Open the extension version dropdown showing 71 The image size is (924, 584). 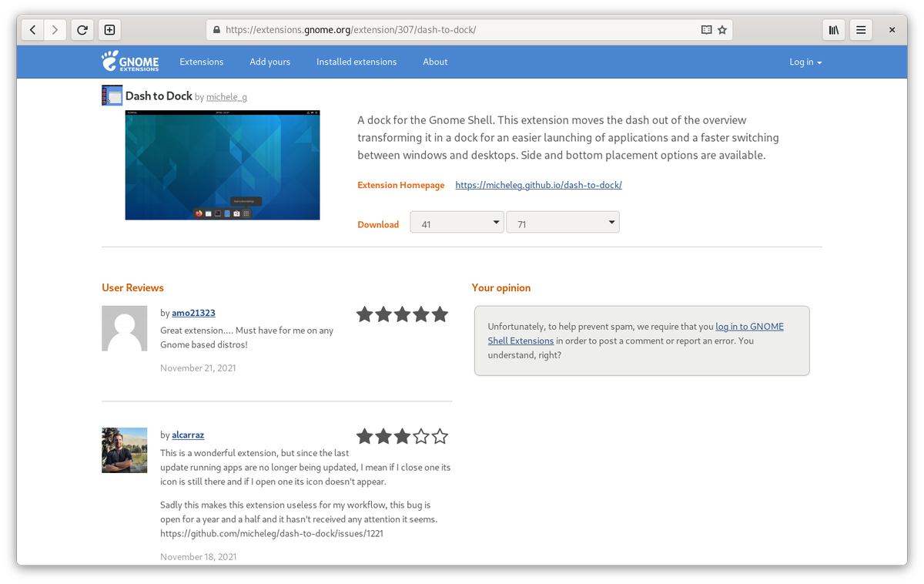pyautogui.click(x=562, y=222)
